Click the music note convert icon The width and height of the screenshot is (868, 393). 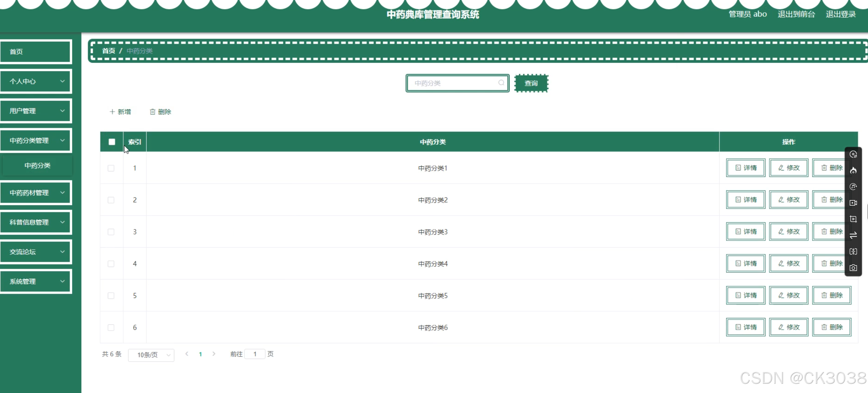click(853, 186)
